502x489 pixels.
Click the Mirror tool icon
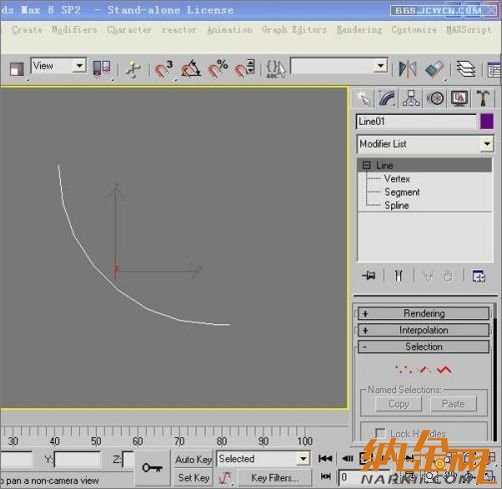coord(407,69)
